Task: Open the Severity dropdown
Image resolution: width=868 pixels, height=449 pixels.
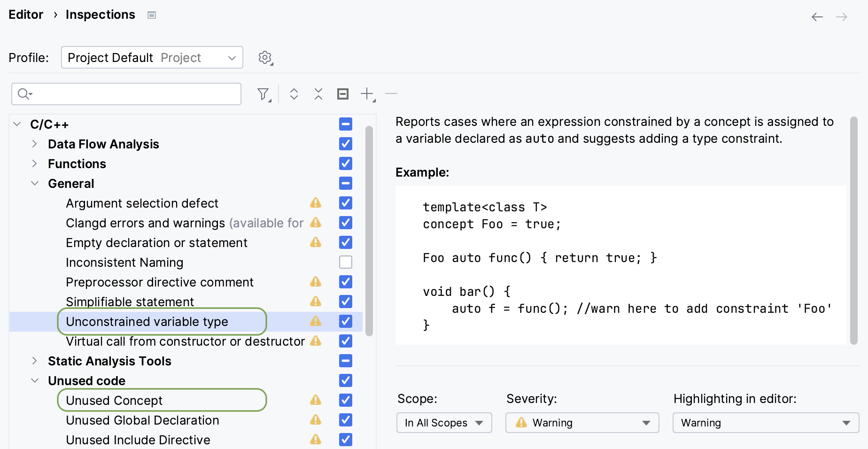Action: pos(582,423)
